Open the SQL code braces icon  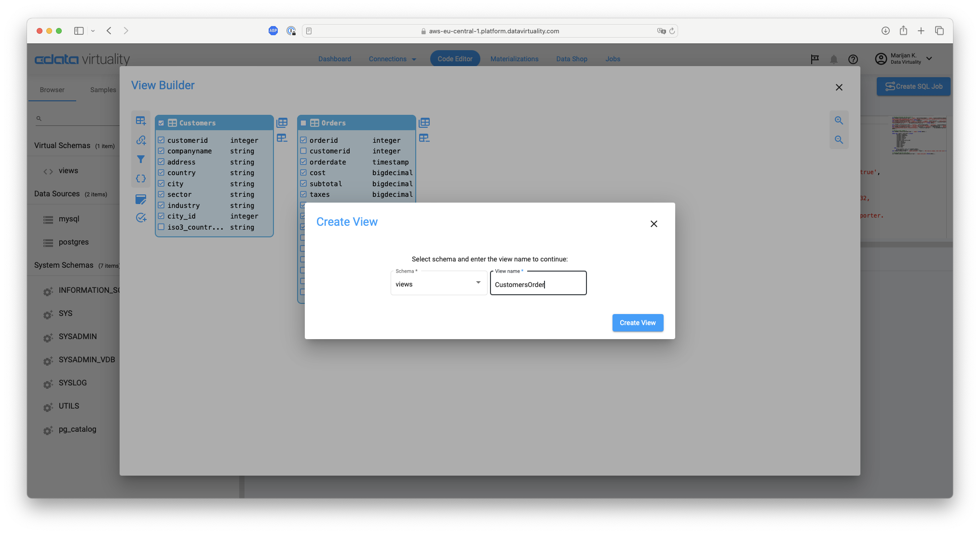(x=141, y=178)
